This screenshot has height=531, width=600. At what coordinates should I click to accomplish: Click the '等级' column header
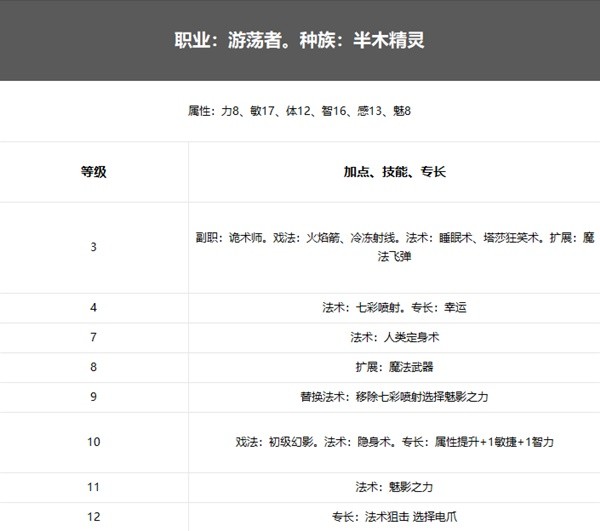coord(93,172)
